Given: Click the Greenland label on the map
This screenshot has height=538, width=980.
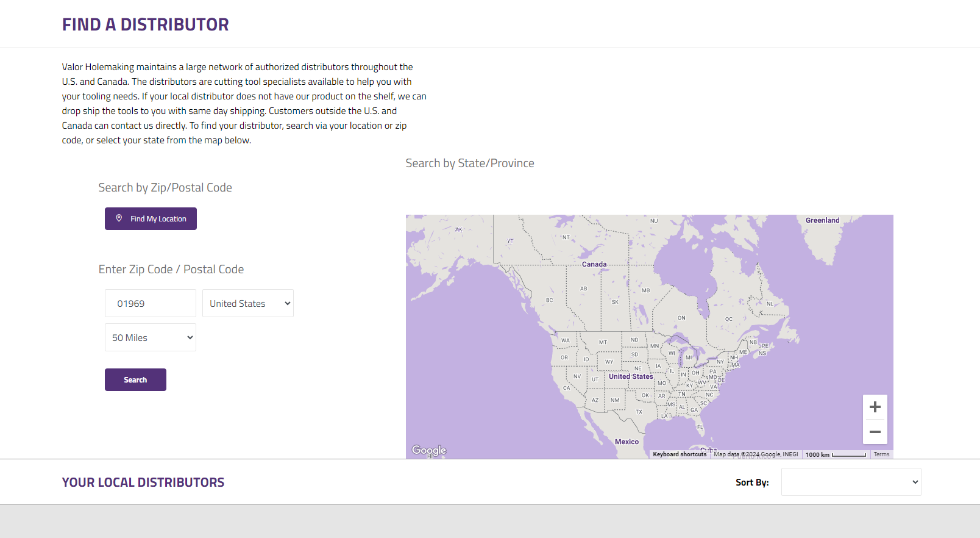Looking at the screenshot, I should coord(822,220).
